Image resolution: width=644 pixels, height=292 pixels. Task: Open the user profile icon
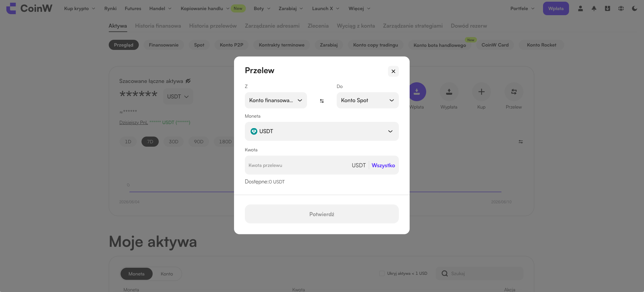pyautogui.click(x=581, y=8)
